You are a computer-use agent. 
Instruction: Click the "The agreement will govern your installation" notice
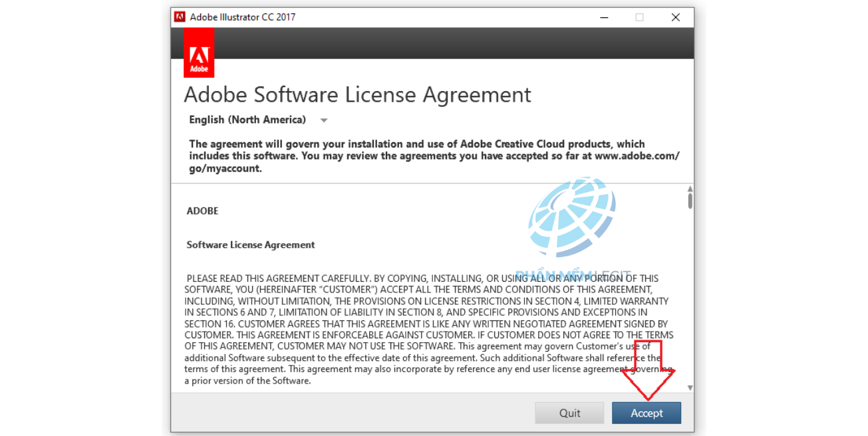click(x=434, y=156)
